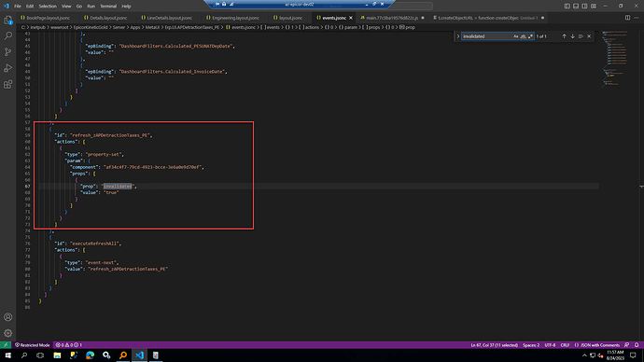Toggle Match Case in find widget
Screen dimensions: 644x362
coord(516,36)
